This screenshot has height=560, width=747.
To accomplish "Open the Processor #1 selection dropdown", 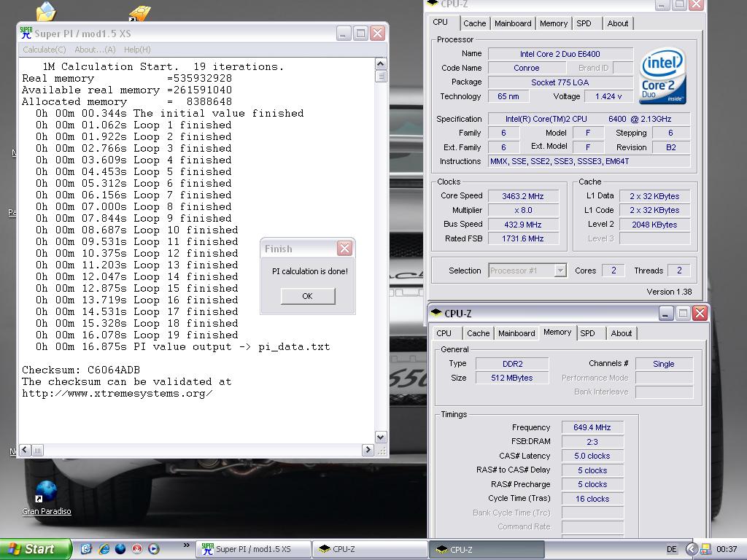I will 560,271.
